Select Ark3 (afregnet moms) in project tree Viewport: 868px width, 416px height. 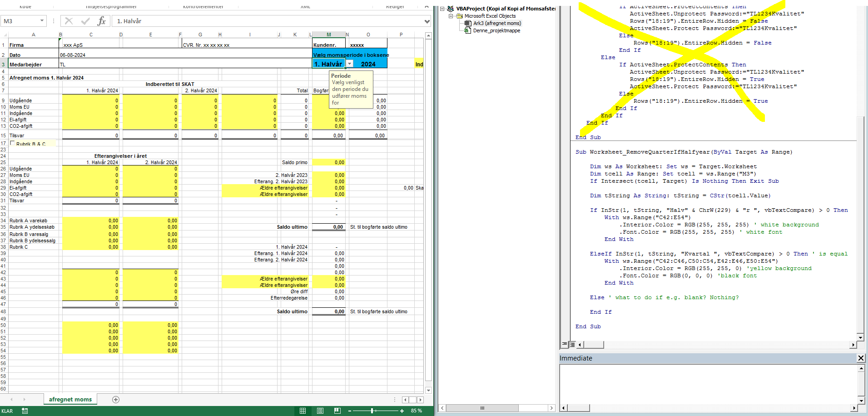click(497, 23)
